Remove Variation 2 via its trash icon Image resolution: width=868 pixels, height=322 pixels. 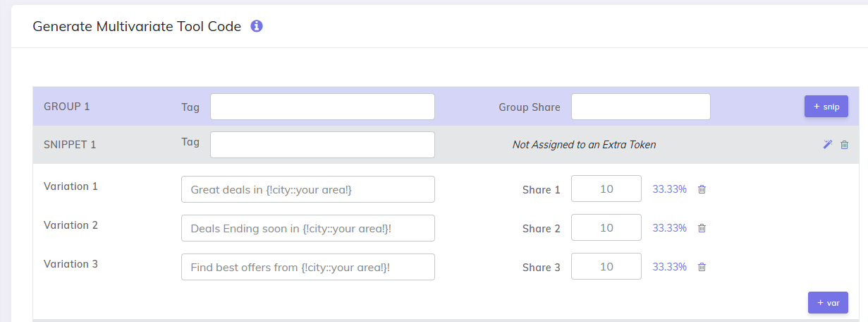click(x=702, y=228)
